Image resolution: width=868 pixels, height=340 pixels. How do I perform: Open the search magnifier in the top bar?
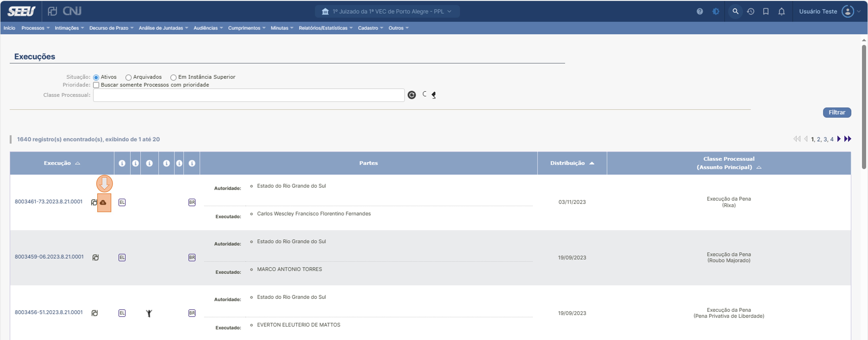coord(735,11)
